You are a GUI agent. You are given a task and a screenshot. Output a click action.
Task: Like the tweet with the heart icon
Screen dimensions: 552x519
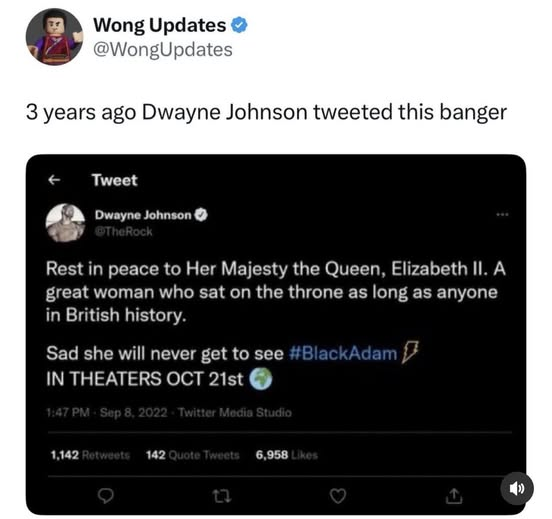point(338,496)
